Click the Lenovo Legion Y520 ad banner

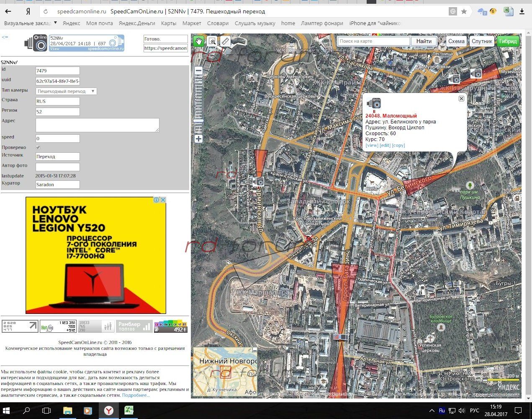(x=96, y=255)
